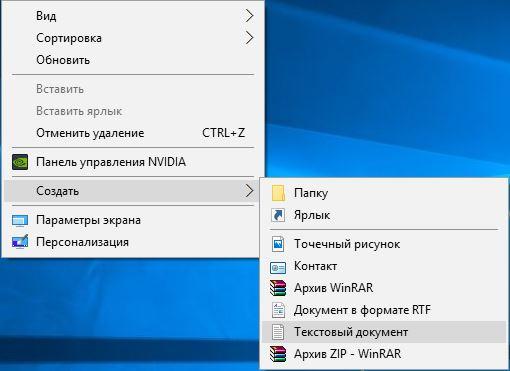Click the yellow folder icon next to Папку
Viewport: 510px width, 371px height.
pos(278,193)
